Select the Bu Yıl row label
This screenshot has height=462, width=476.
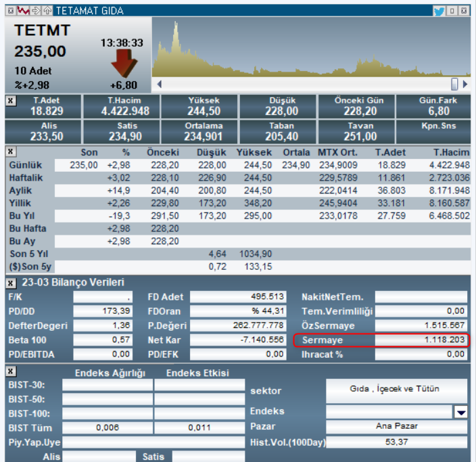(x=22, y=216)
